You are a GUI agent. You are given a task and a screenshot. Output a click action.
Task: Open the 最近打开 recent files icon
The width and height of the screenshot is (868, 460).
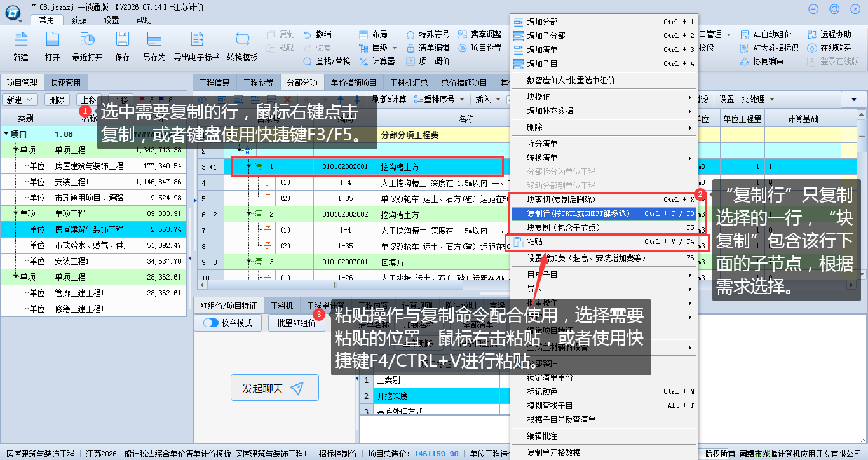[x=87, y=39]
